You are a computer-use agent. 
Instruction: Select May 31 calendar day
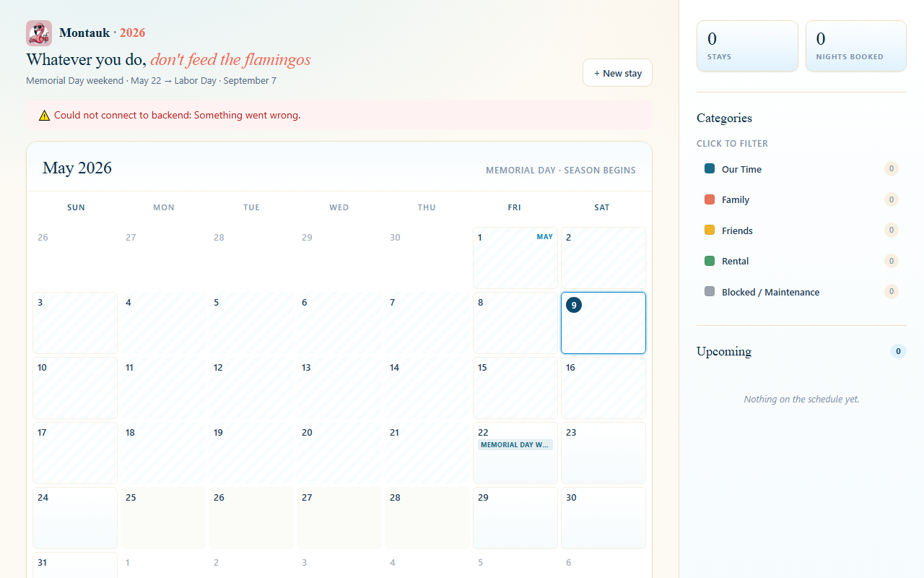(75, 565)
